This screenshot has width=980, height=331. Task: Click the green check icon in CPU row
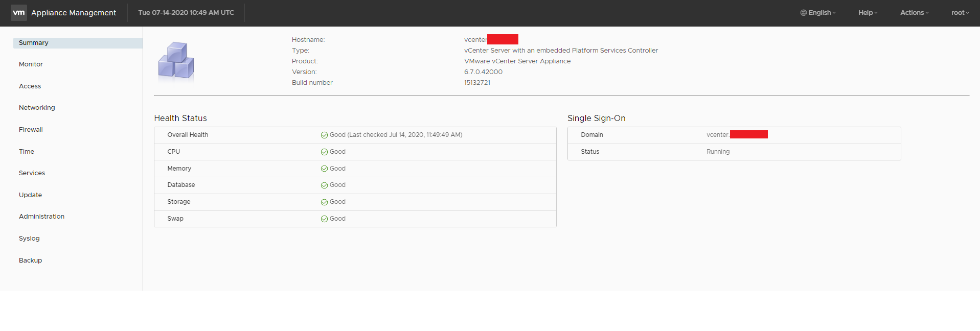click(x=324, y=152)
